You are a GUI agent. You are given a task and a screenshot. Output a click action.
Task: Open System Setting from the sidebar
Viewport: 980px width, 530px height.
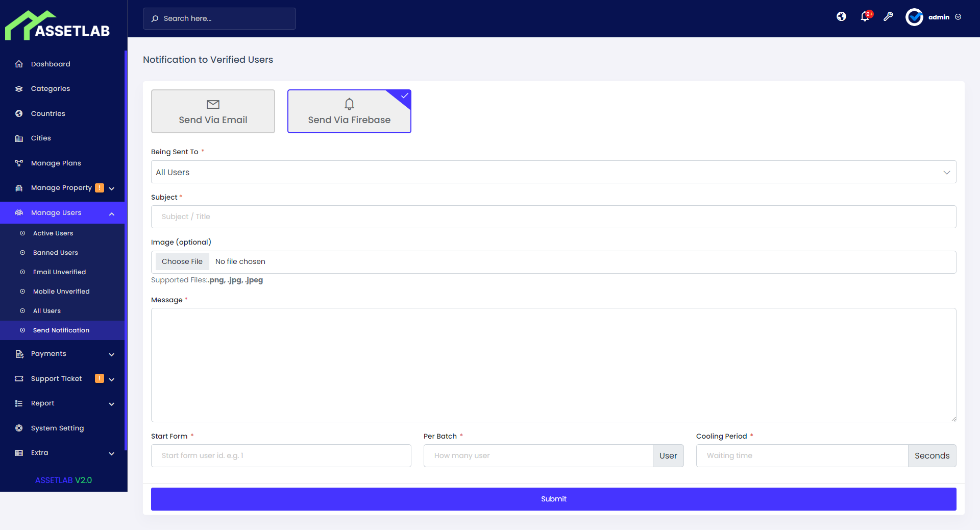pyautogui.click(x=57, y=428)
